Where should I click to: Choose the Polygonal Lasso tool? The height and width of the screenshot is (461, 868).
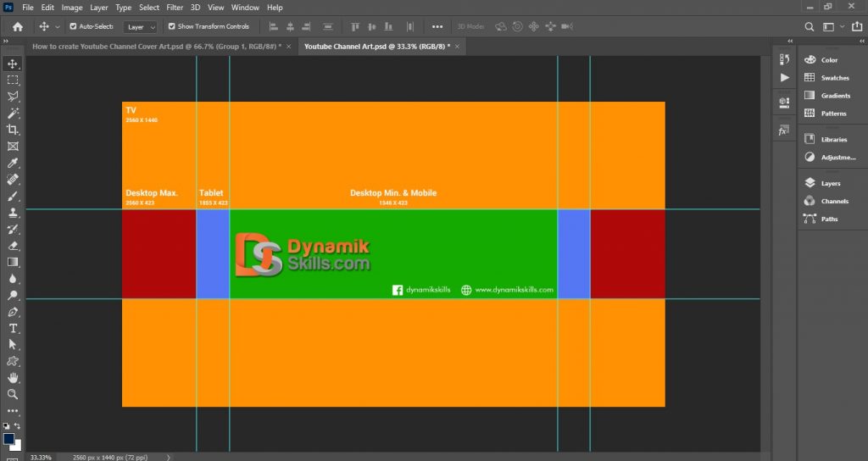click(x=13, y=97)
